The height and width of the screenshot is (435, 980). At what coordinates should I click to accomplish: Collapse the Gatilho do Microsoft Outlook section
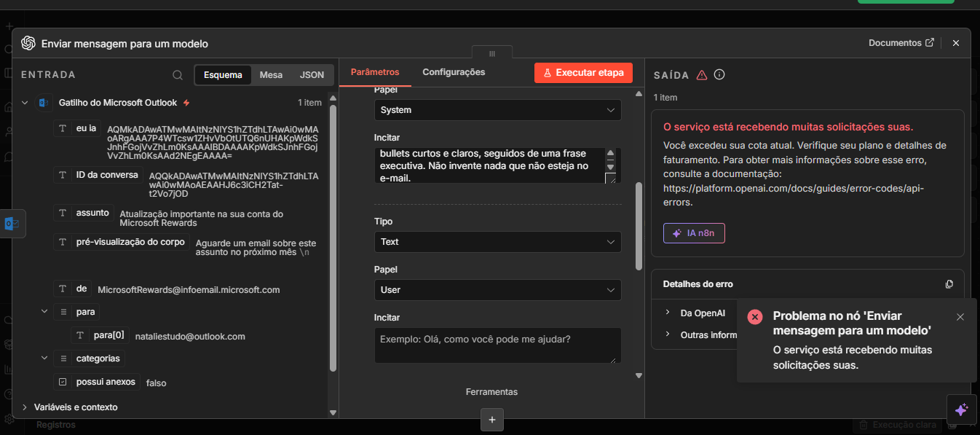coord(25,103)
